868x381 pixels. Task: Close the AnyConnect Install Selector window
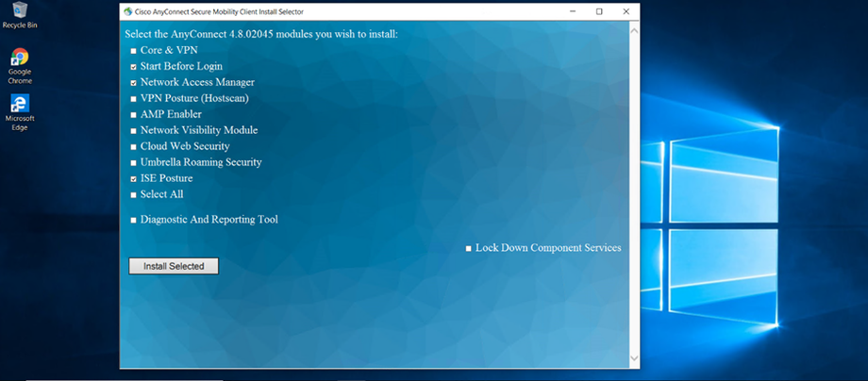click(x=626, y=11)
